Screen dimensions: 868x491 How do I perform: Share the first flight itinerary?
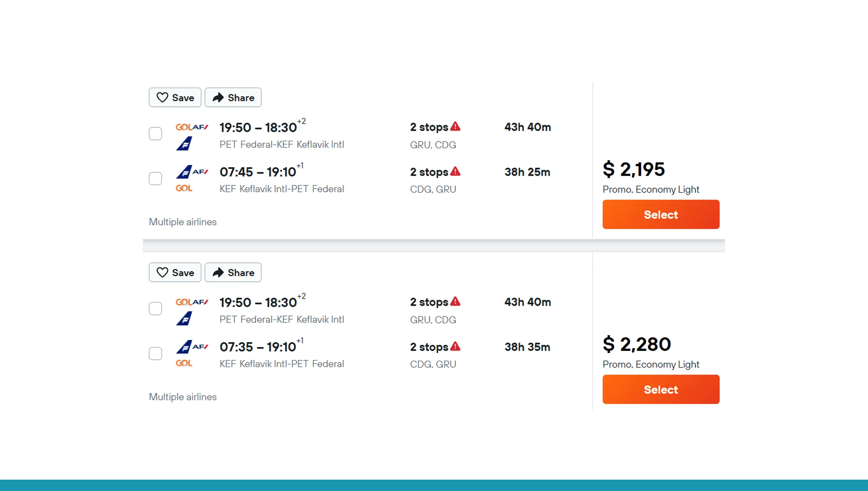click(x=233, y=97)
